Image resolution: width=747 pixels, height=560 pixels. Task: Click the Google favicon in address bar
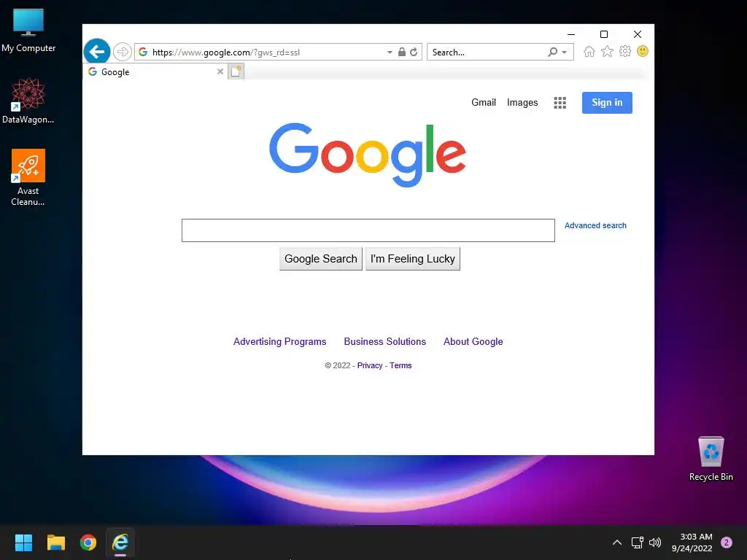pos(143,52)
